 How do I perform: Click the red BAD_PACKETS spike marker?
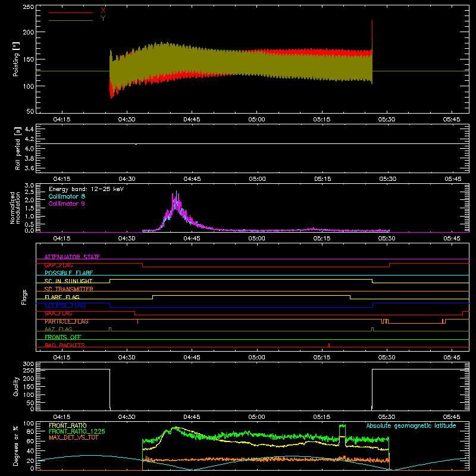329,345
